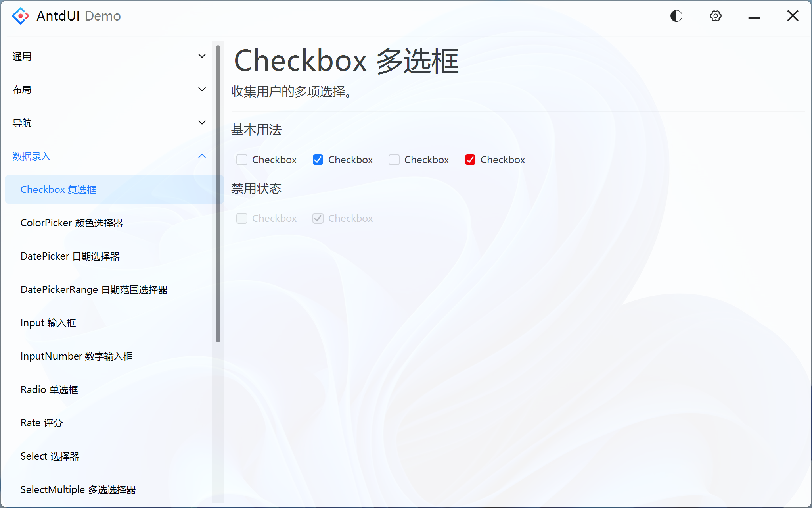Screen dimensions: 812x508
Task: Click DatePickerRange 日期范围选择器 entry
Action: pyautogui.click(x=94, y=289)
